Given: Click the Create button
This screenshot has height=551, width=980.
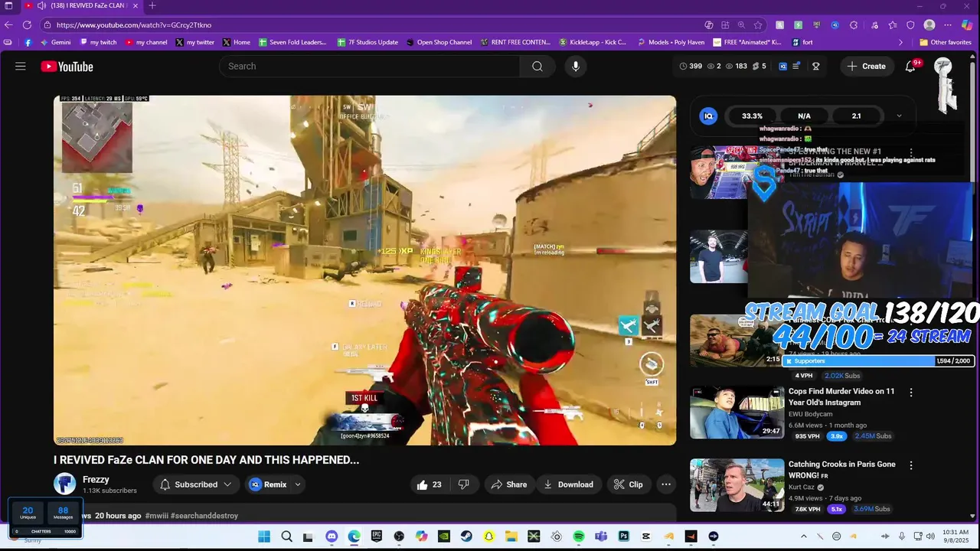Looking at the screenshot, I should pyautogui.click(x=867, y=67).
